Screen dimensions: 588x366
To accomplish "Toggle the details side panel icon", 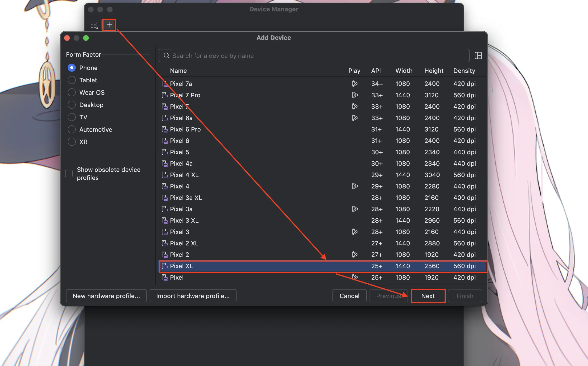I will pyautogui.click(x=478, y=56).
